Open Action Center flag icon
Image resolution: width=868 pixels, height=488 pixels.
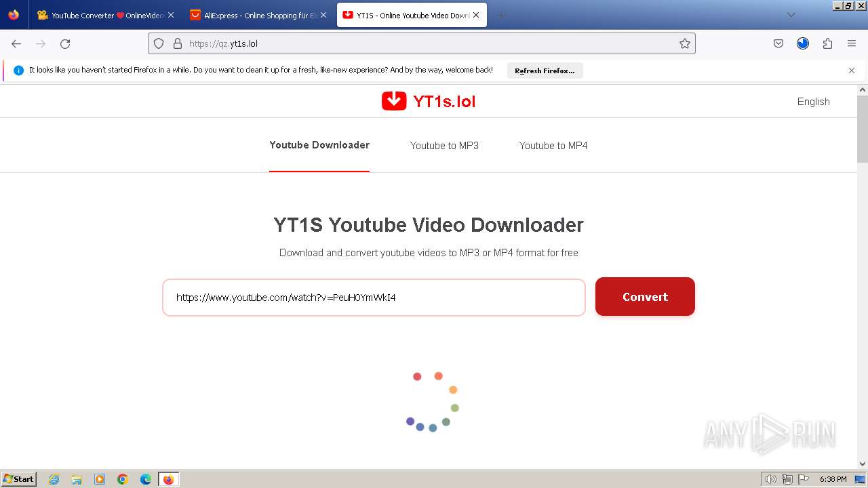[803, 479]
